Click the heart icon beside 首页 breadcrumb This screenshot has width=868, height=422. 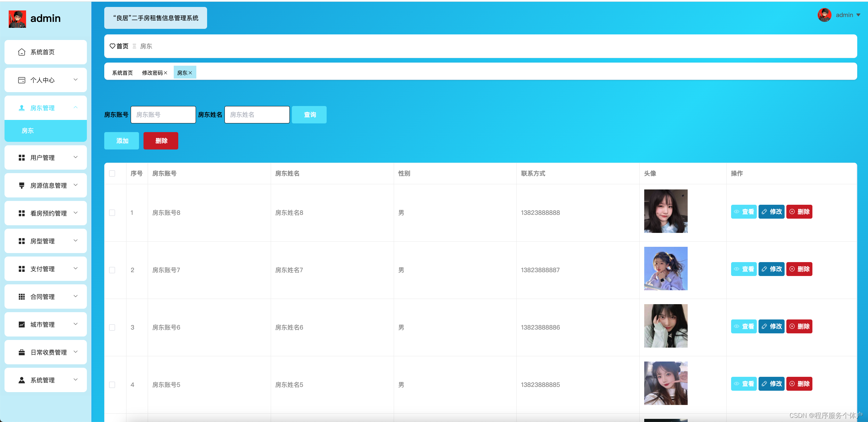click(112, 46)
